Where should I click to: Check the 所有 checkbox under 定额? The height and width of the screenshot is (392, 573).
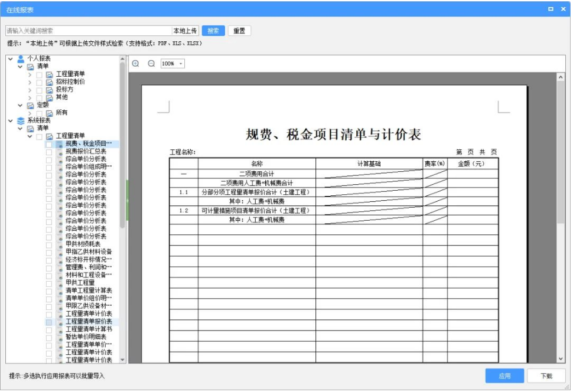coord(39,113)
